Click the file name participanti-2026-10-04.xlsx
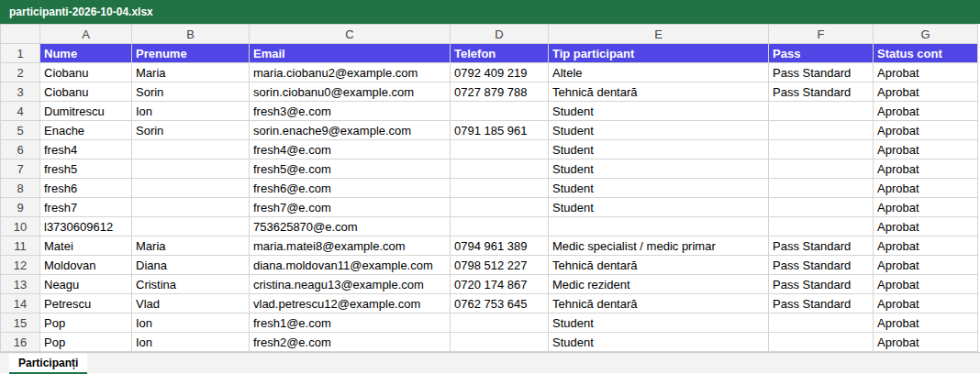This screenshot has height=374, width=980. pyautogui.click(x=82, y=12)
